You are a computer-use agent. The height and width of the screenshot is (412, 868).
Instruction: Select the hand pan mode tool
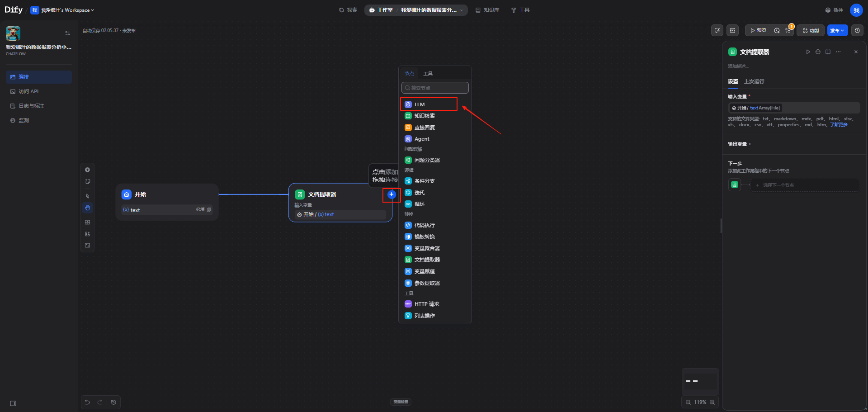pos(87,208)
